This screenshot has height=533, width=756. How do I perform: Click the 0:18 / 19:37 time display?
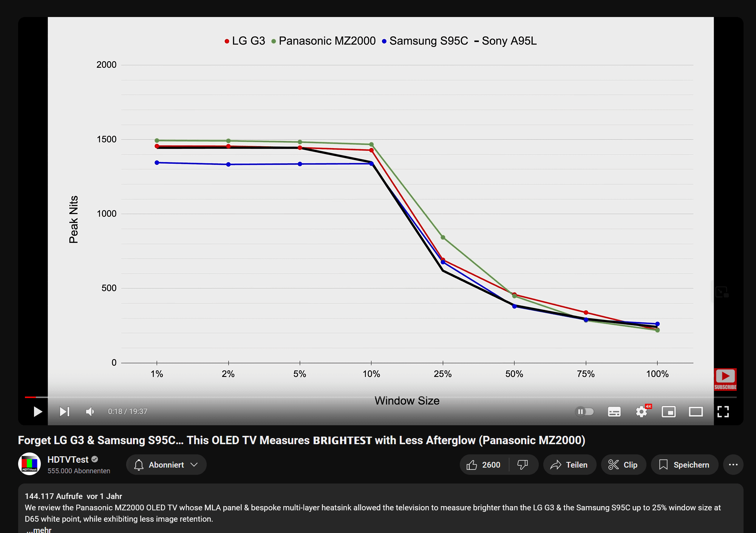[x=128, y=411]
